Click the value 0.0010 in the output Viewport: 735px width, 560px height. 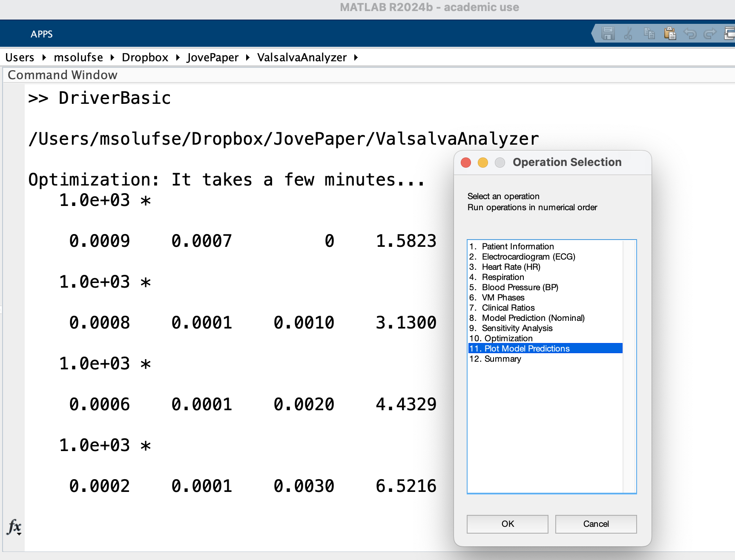coord(304,323)
